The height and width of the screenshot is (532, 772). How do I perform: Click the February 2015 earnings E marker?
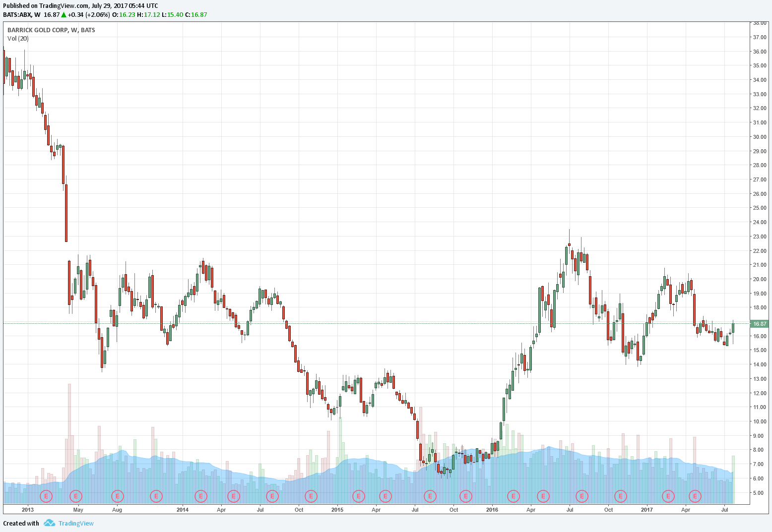[x=359, y=496]
